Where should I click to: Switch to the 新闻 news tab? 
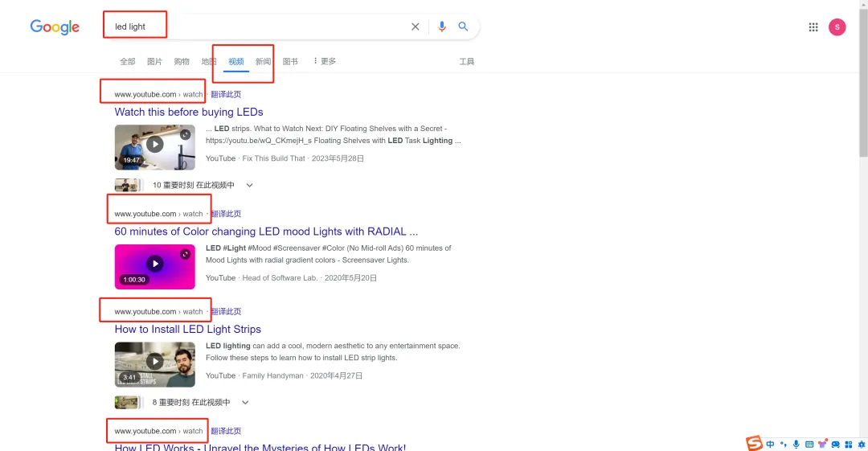tap(263, 61)
